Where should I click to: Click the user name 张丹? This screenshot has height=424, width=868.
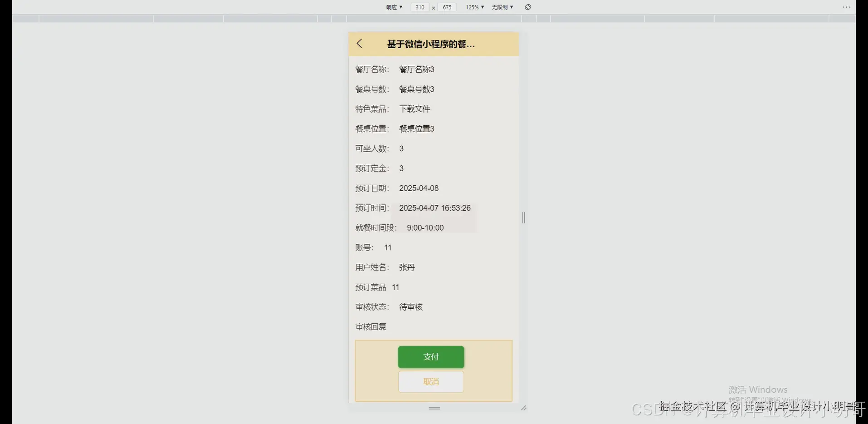tap(406, 267)
